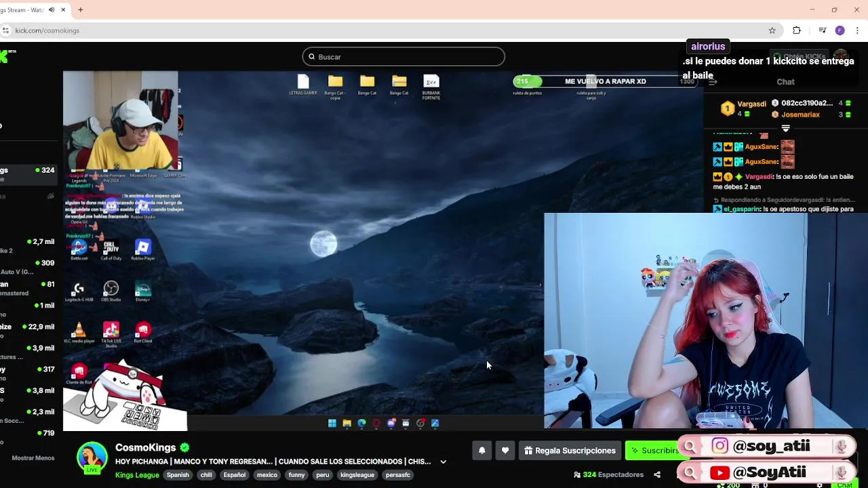
Task: Follow channel with the heart icon
Action: 505,451
